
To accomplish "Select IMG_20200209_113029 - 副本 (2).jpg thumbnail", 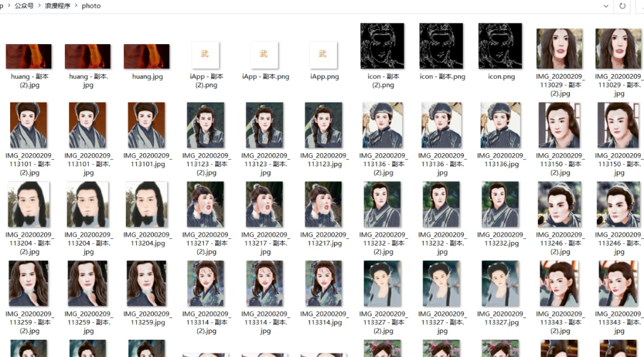I will [559, 48].
